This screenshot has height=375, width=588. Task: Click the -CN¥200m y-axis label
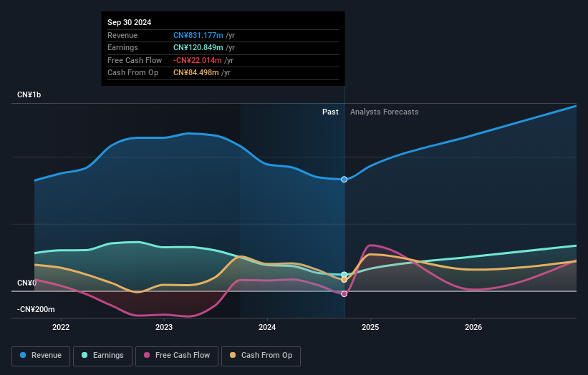36,309
